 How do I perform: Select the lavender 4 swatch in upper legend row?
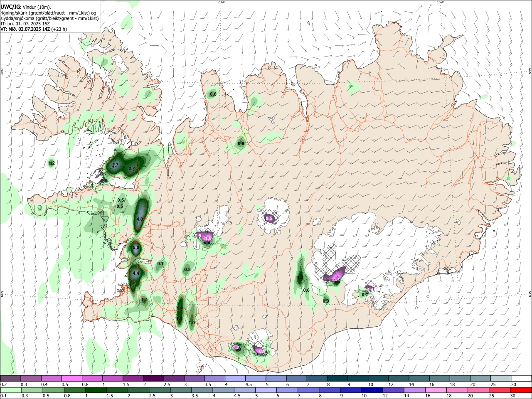[234, 378]
